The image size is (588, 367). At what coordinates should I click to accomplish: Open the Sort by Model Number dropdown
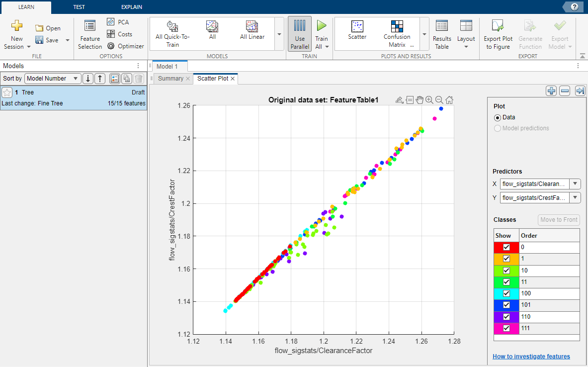53,79
